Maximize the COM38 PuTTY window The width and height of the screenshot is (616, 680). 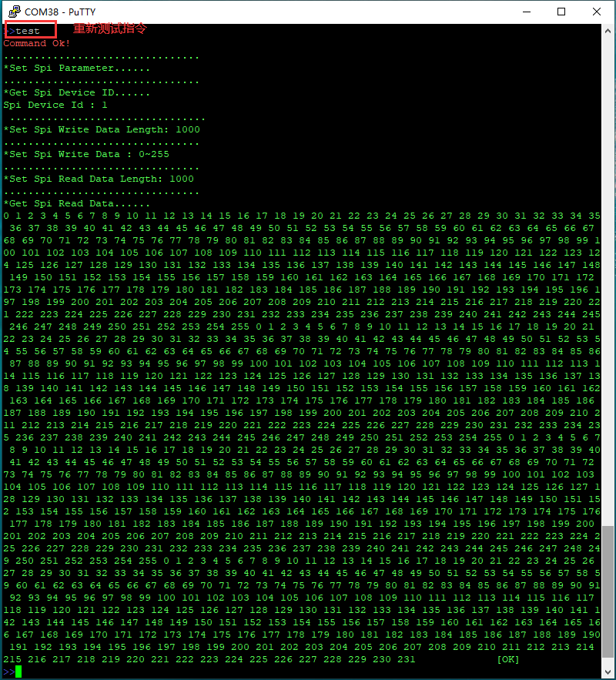[561, 12]
